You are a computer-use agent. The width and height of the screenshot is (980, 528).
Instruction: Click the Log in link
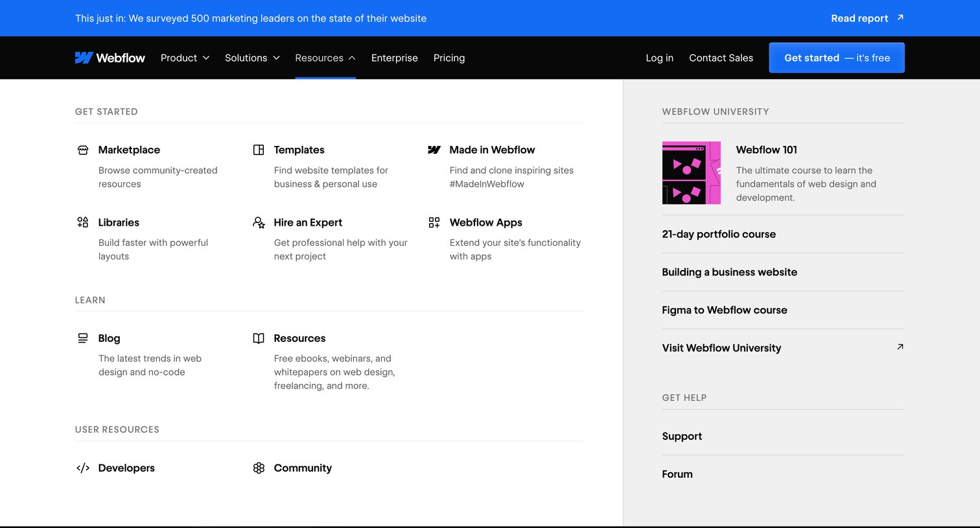point(660,58)
